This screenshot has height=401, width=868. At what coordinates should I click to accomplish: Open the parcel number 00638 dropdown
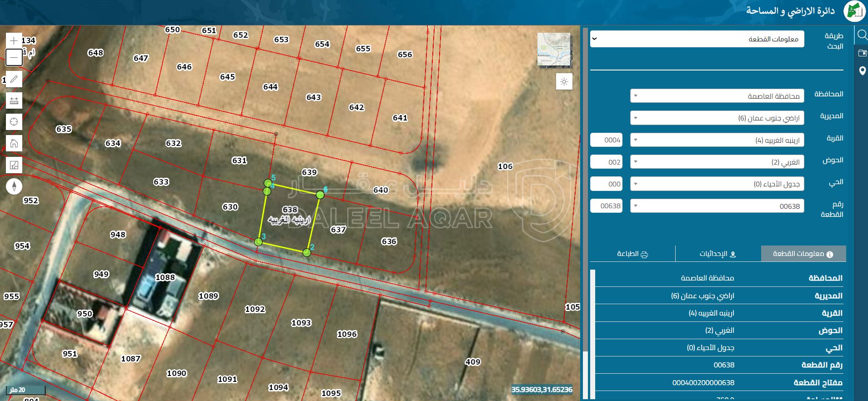point(717,206)
